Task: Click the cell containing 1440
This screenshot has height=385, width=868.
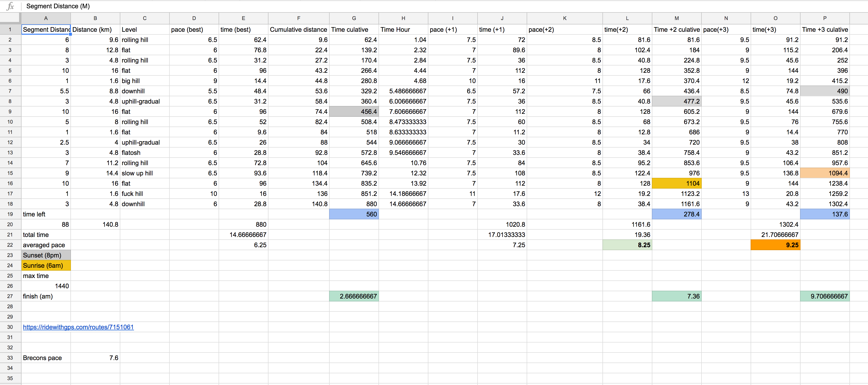Action: coord(46,286)
